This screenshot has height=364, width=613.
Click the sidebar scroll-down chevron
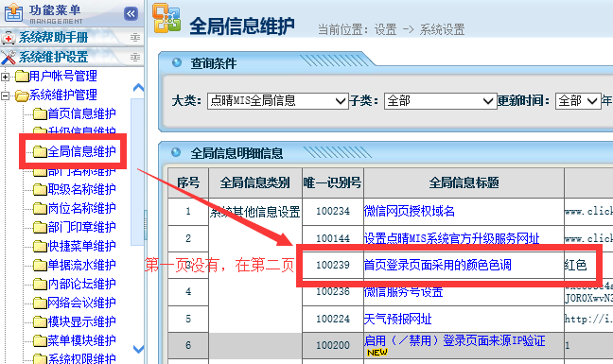click(138, 349)
